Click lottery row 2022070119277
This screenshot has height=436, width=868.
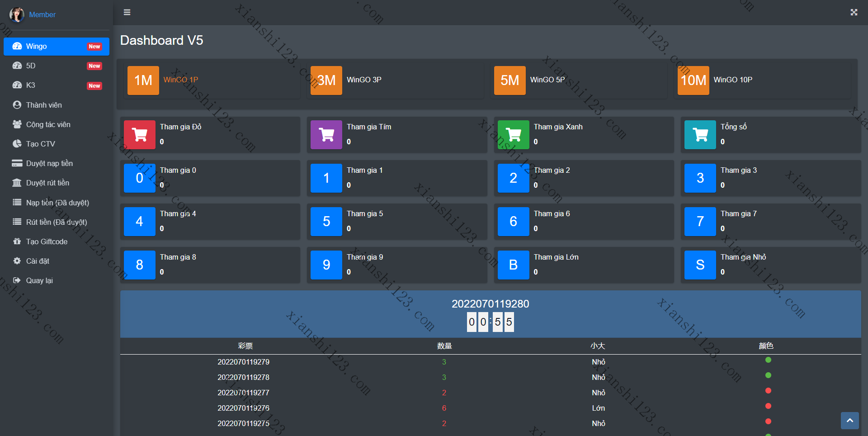click(491, 393)
